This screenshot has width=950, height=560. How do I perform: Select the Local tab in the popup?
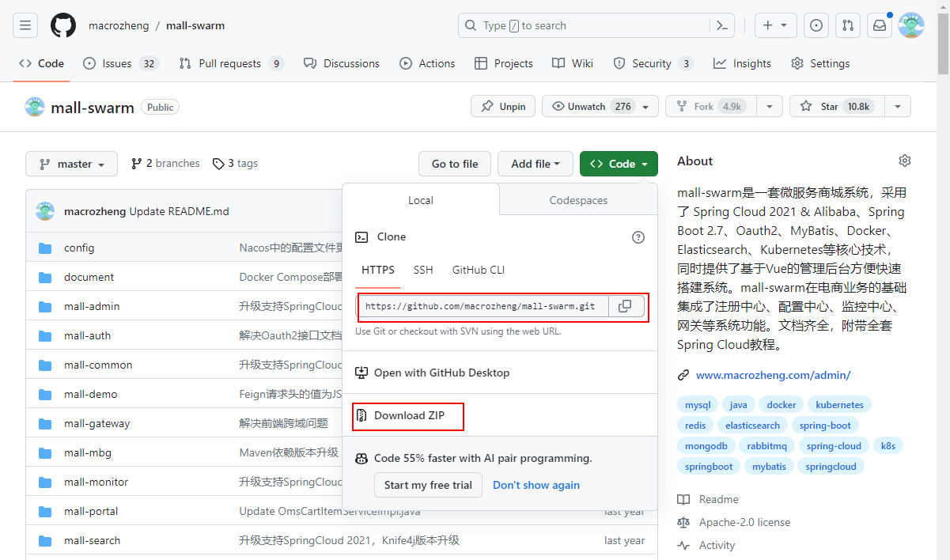pos(421,200)
